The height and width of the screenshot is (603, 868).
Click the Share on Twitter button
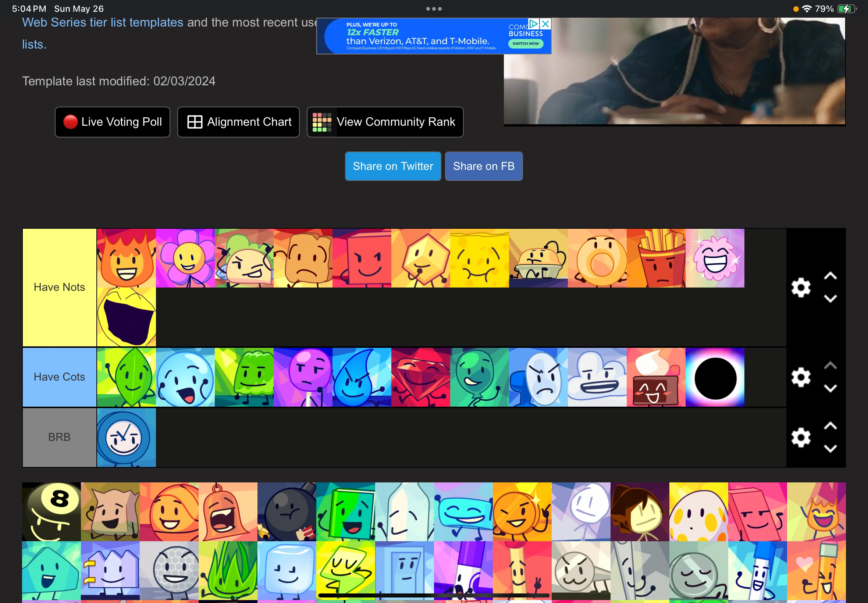[x=392, y=166]
